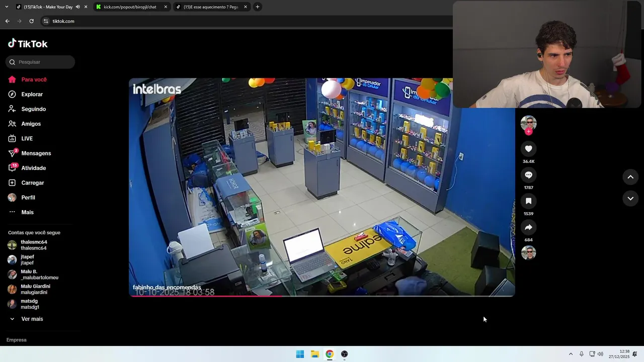The image size is (644, 362).
Task: View site information icon in address bar
Action: point(46,21)
